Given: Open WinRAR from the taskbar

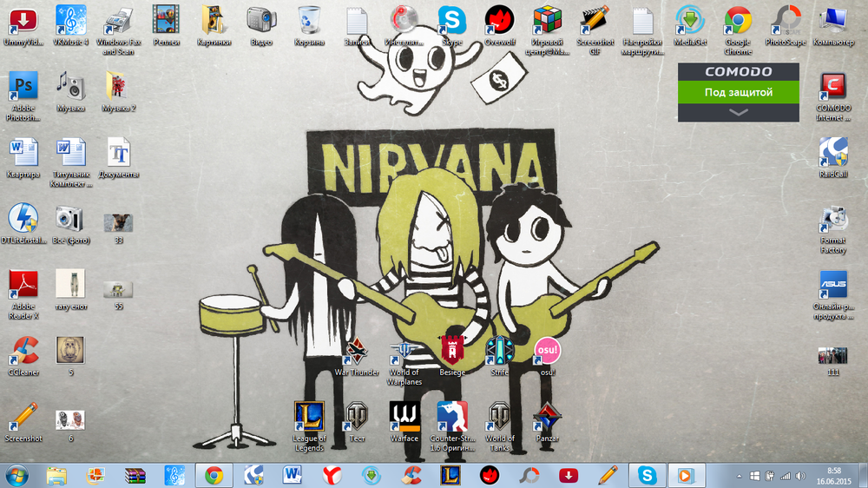Looking at the screenshot, I should coord(135,476).
